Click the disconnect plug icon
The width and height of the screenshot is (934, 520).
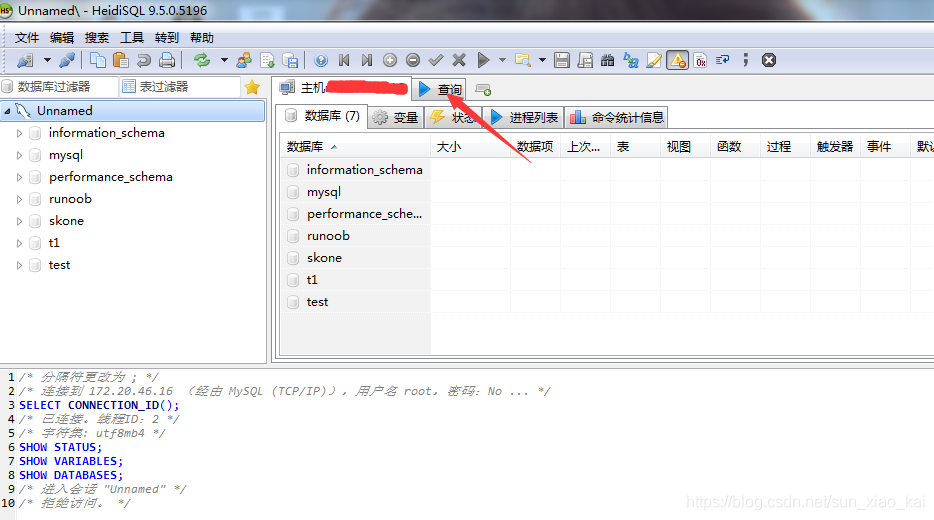[x=67, y=60]
